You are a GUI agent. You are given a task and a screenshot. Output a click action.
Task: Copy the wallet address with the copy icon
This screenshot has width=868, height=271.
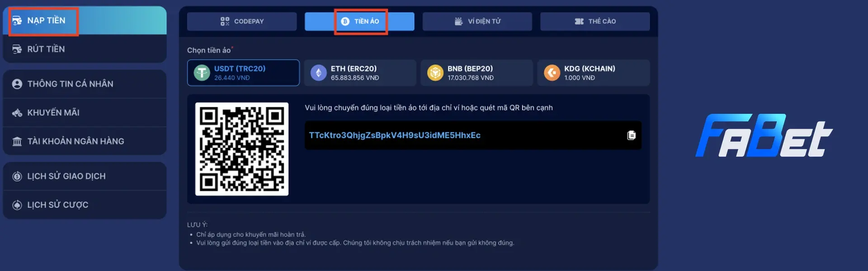coord(632,135)
